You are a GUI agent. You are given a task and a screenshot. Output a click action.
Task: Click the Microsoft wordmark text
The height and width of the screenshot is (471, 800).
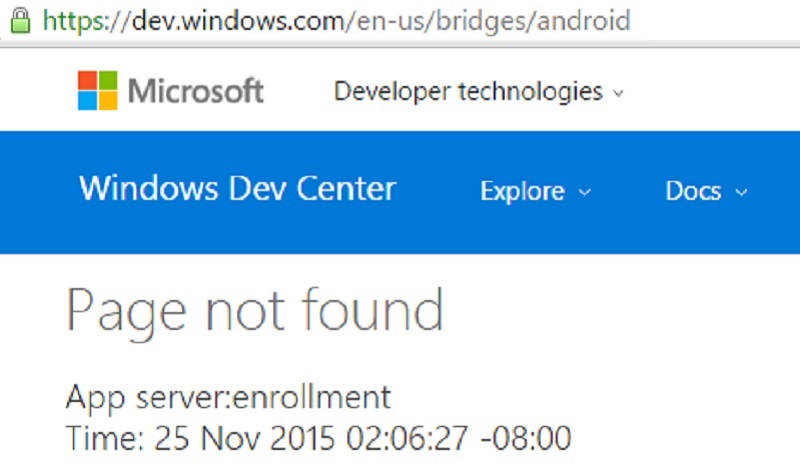(x=195, y=91)
